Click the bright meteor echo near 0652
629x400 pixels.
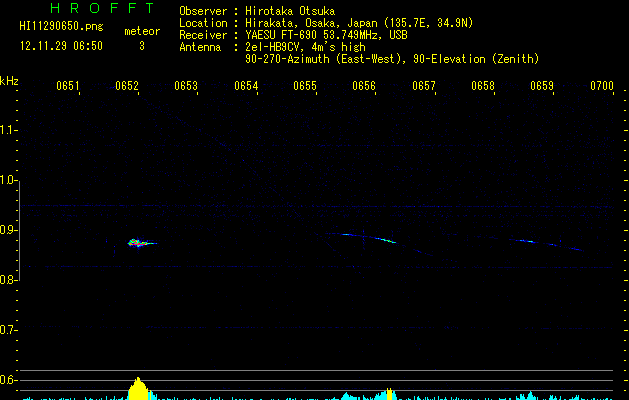point(142,243)
